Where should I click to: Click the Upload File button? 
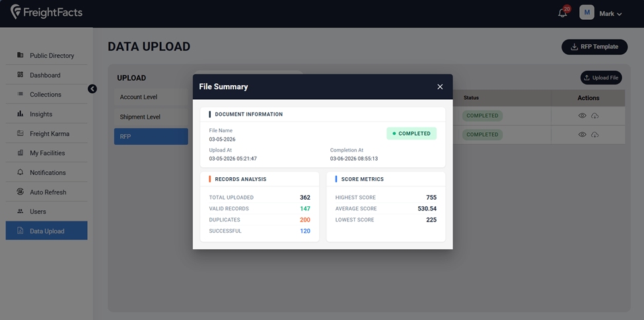pyautogui.click(x=601, y=78)
